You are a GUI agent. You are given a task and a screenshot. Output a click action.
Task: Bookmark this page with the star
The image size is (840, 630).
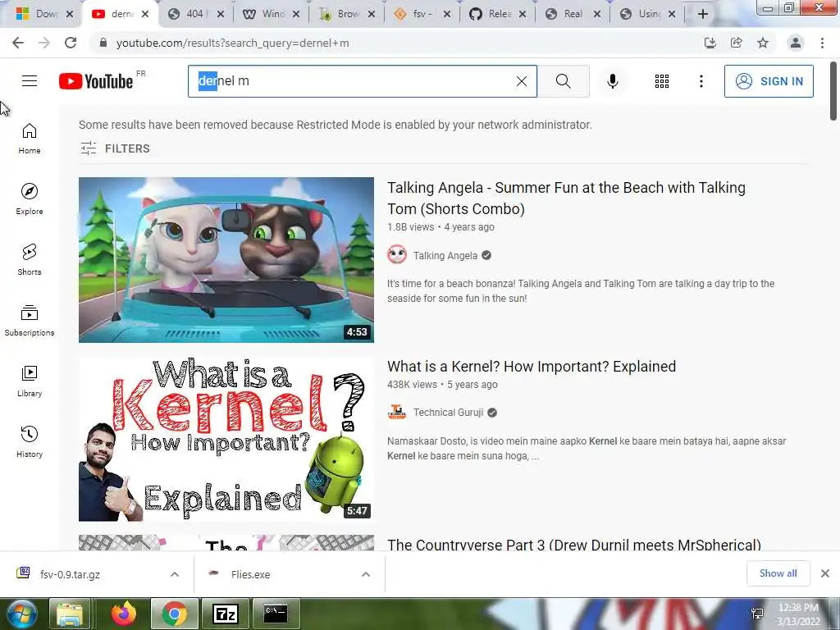[763, 43]
